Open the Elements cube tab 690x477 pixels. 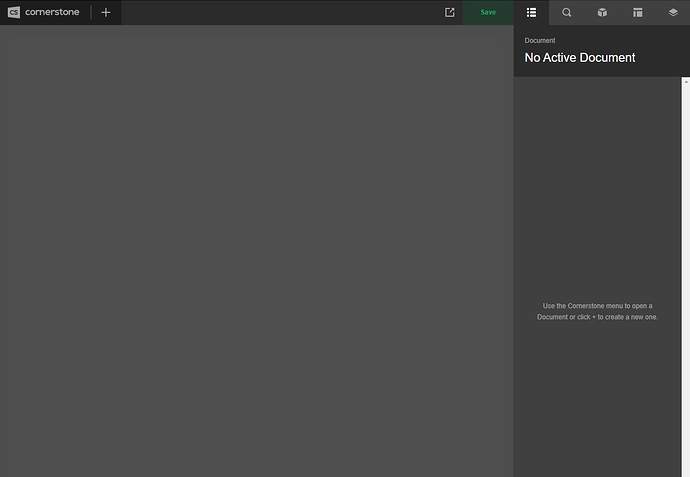pos(602,12)
